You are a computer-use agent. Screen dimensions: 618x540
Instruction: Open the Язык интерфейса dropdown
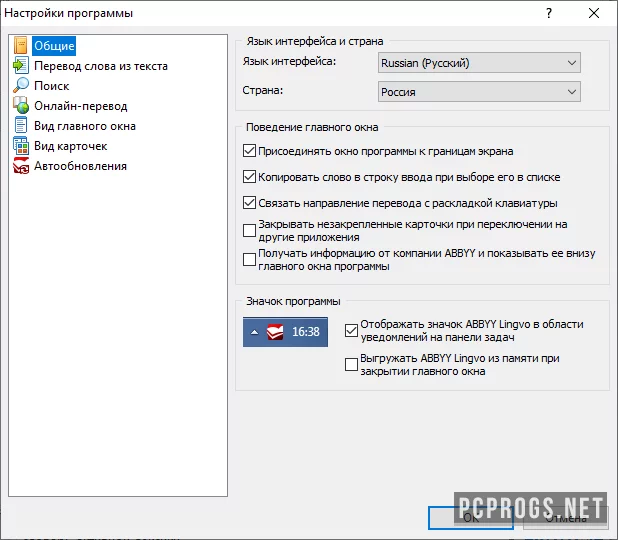(x=479, y=63)
